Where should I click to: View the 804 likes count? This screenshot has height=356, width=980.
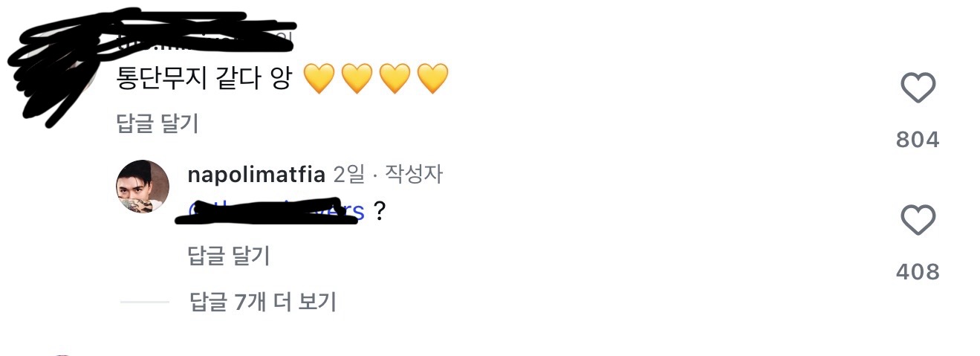pyautogui.click(x=918, y=140)
